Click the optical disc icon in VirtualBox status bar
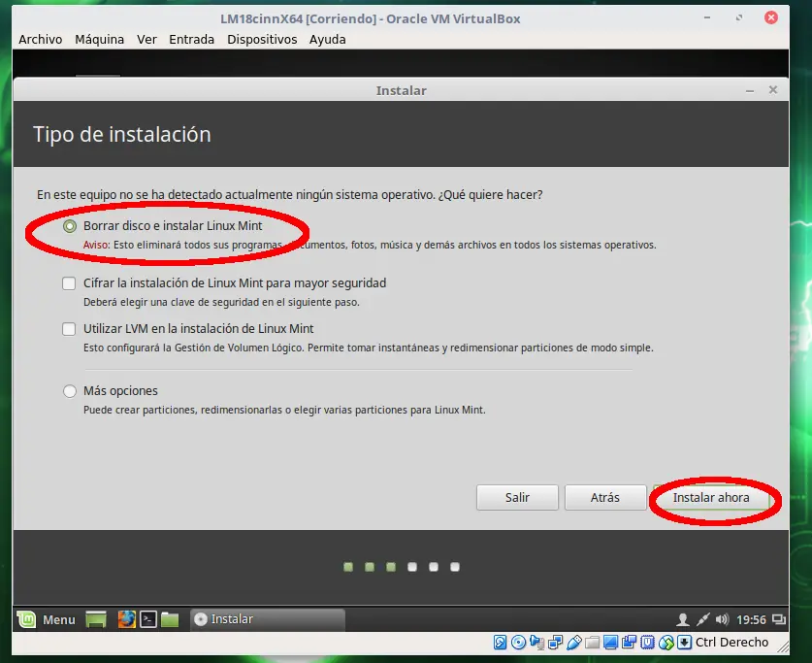This screenshot has width=812, height=663. coord(518,643)
